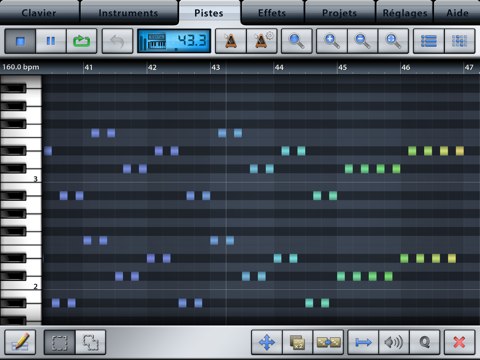Open the Projets tab
Image resolution: width=480 pixels, height=360 pixels.
[339, 13]
